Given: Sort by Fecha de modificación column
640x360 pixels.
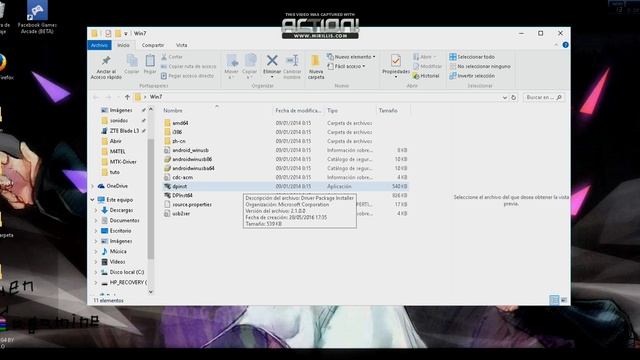Looking at the screenshot, I should coord(298,111).
